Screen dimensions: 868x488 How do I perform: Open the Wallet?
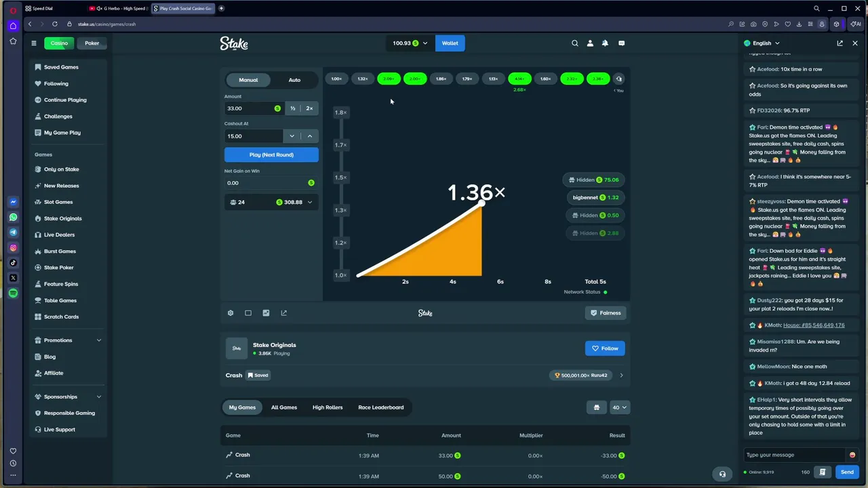tap(450, 43)
